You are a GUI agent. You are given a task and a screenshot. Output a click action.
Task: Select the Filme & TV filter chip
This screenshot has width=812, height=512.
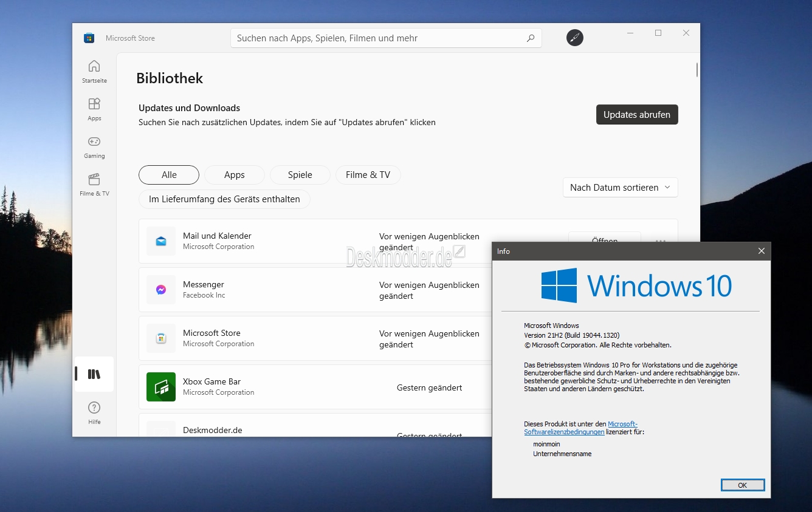368,175
